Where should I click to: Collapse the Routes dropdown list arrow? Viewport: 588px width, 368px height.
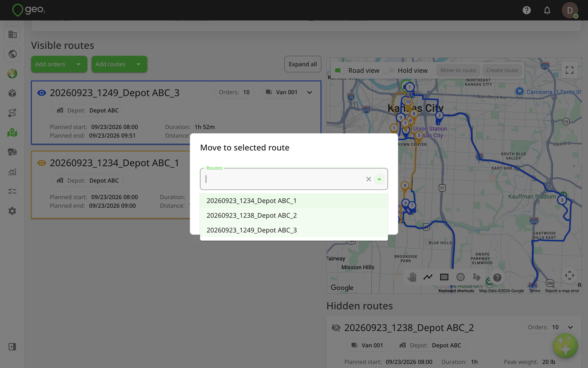click(x=379, y=179)
